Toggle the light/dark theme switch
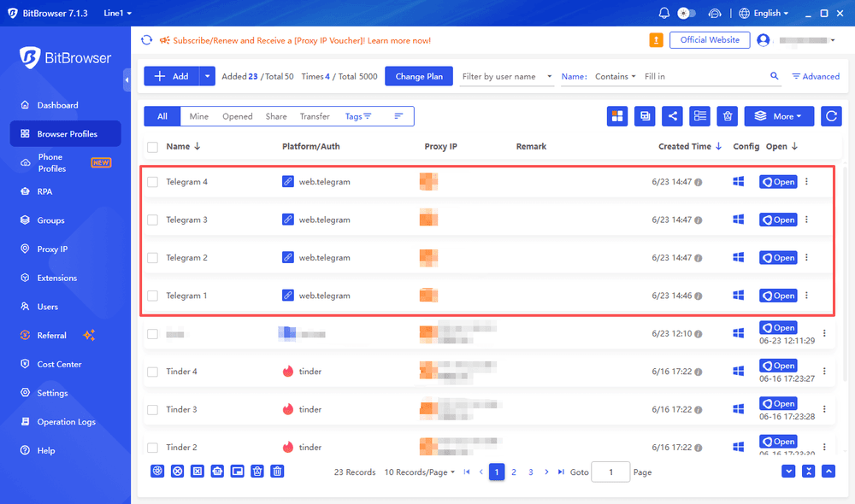This screenshot has width=855, height=504. tap(686, 13)
